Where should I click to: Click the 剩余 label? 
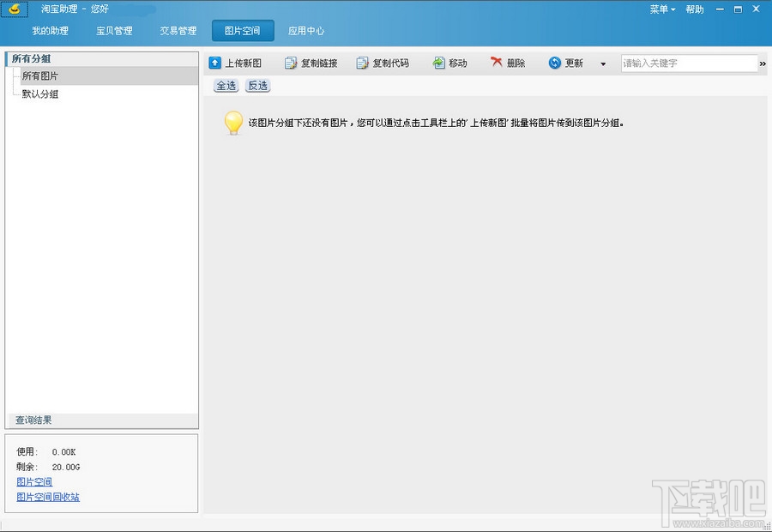pos(27,467)
